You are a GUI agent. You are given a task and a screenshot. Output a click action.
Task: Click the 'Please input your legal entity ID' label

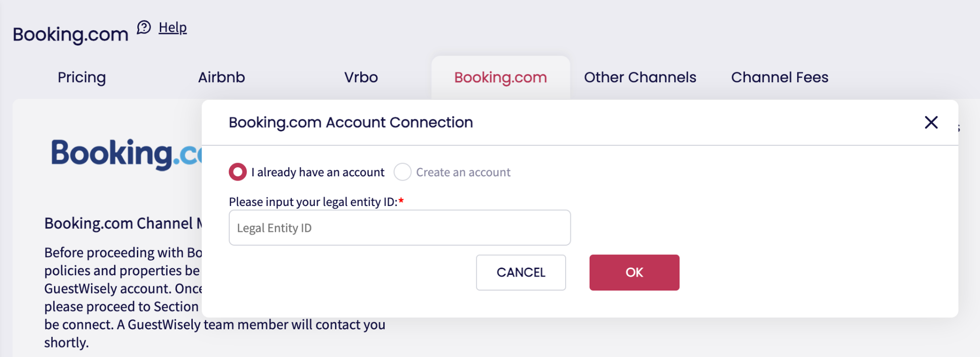click(313, 202)
